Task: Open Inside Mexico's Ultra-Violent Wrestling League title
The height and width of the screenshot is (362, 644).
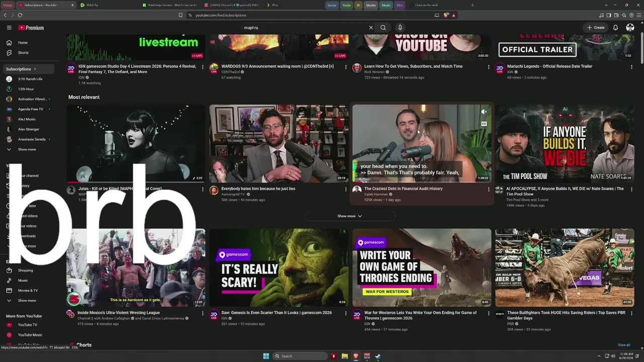Action: (119, 313)
